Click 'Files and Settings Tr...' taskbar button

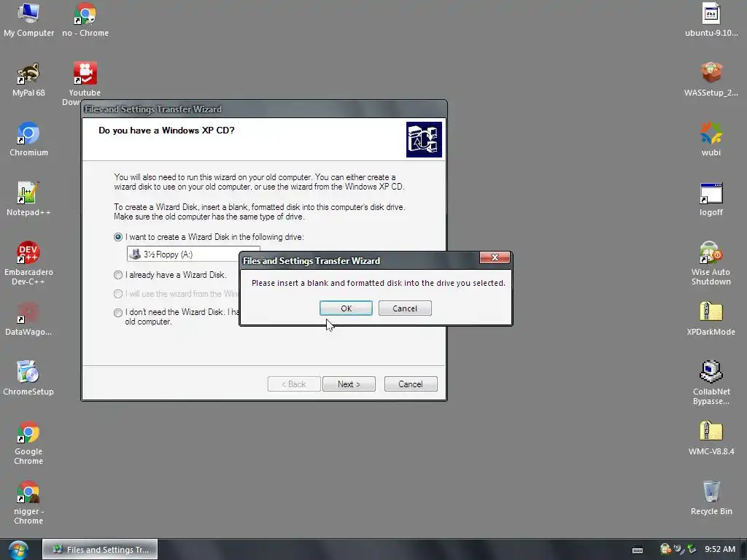(100, 550)
